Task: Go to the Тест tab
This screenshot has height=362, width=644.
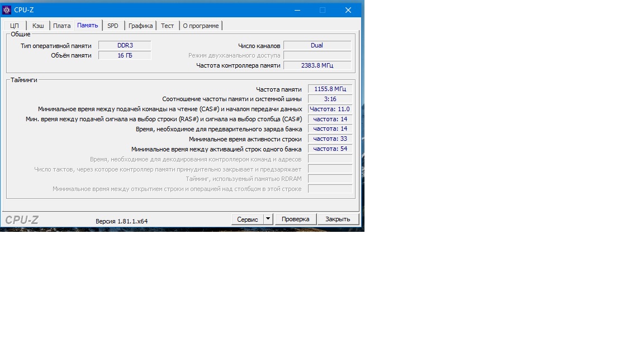Action: coord(167,26)
